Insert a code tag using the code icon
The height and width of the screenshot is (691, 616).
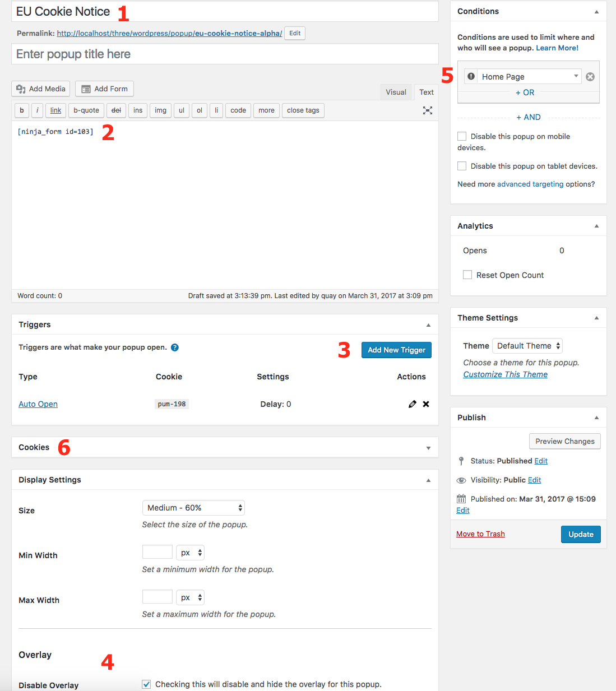tap(238, 110)
